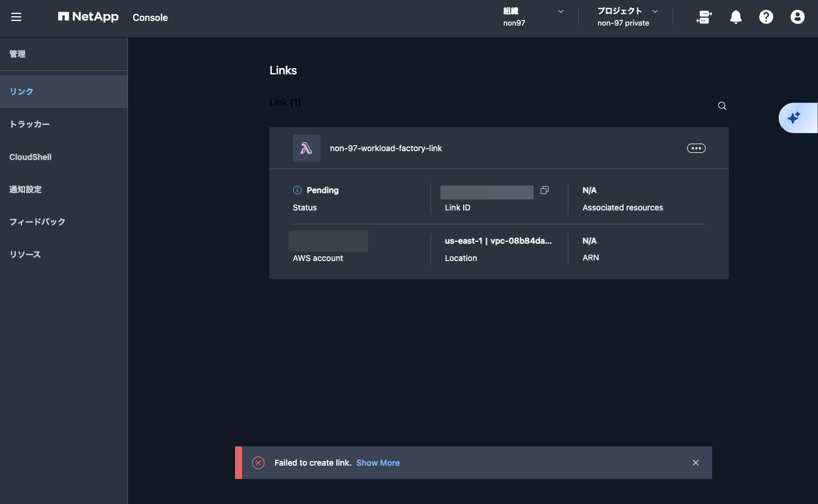Click the Location label

tap(461, 258)
